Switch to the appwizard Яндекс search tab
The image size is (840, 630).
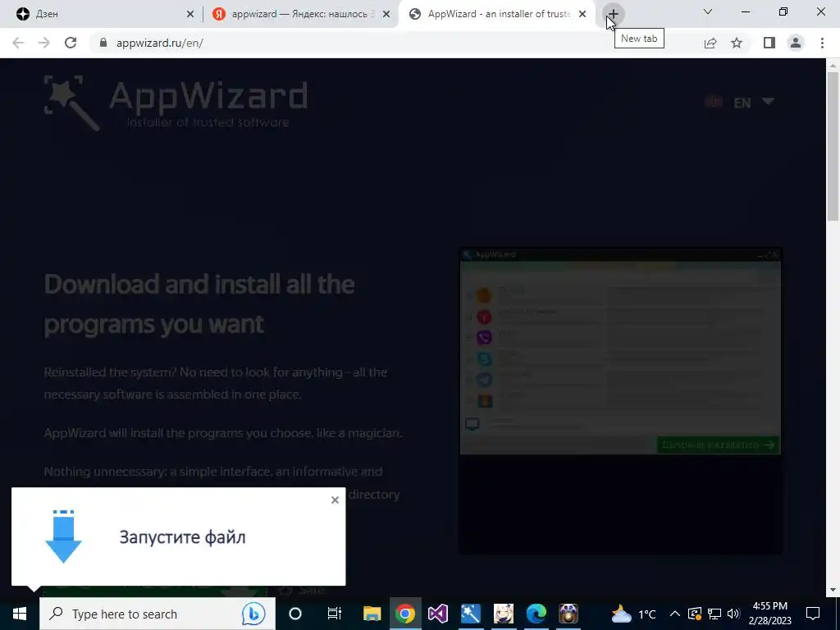click(300, 14)
